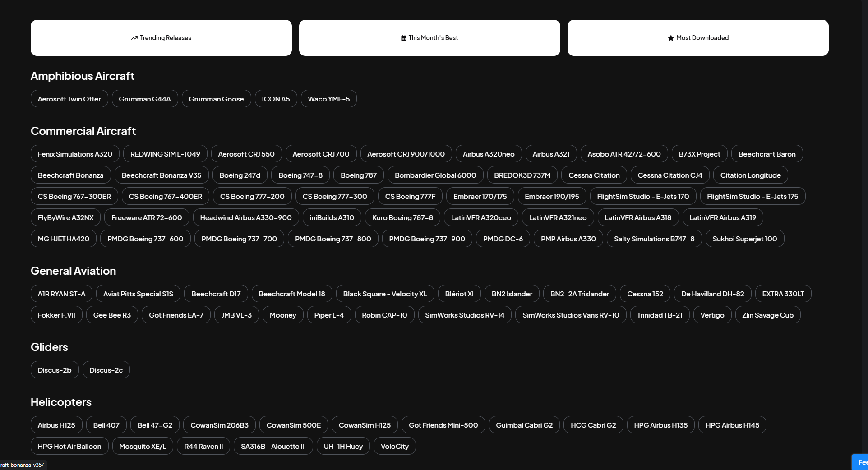Select the Aerosoft Twin Otter aircraft
This screenshot has width=868, height=470.
tap(69, 99)
